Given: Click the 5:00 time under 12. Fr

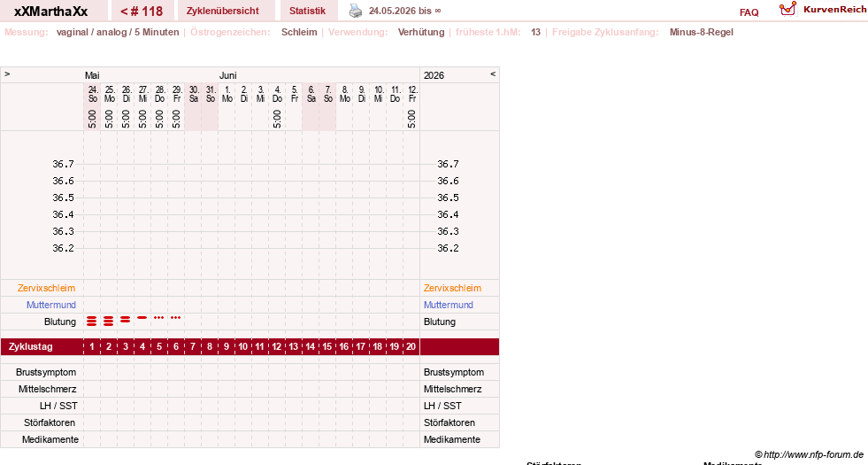Looking at the screenshot, I should point(411,119).
